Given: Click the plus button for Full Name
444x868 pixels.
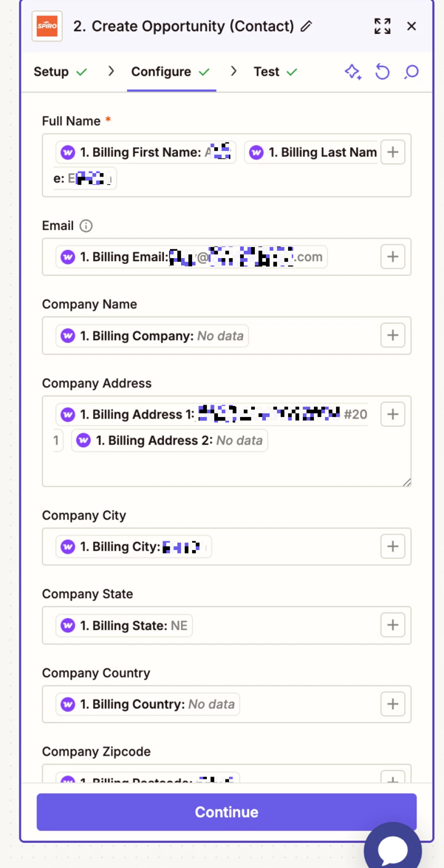Looking at the screenshot, I should [392, 152].
